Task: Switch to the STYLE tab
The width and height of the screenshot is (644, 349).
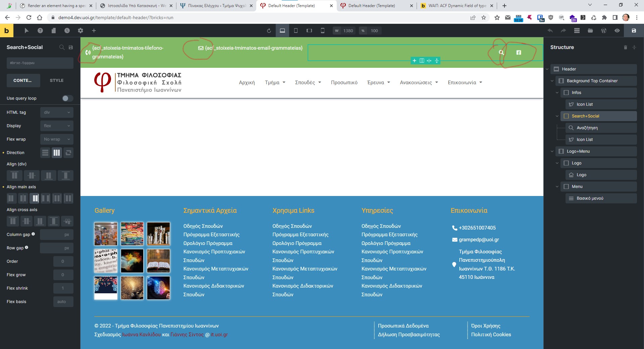Action: tap(57, 81)
